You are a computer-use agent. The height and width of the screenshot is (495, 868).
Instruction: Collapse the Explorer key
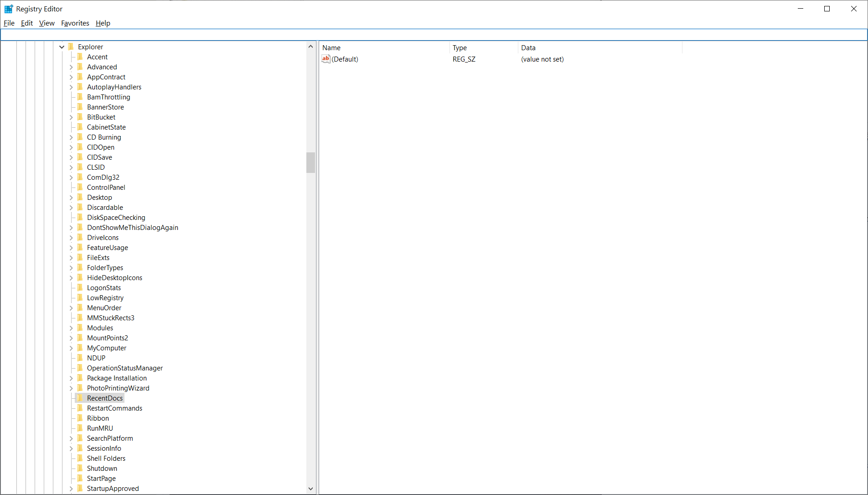62,47
